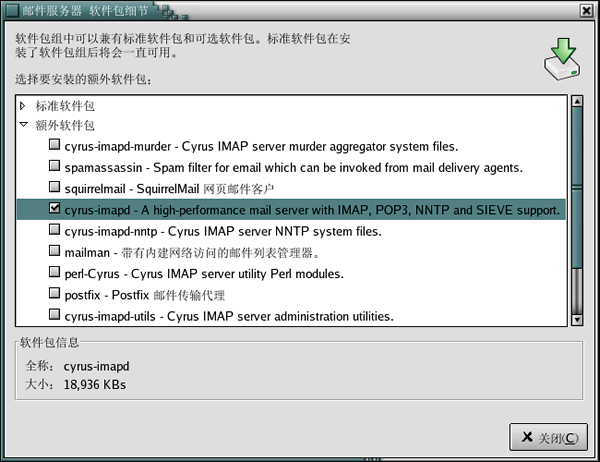Tick the squirrelmail package checkbox

(x=54, y=187)
